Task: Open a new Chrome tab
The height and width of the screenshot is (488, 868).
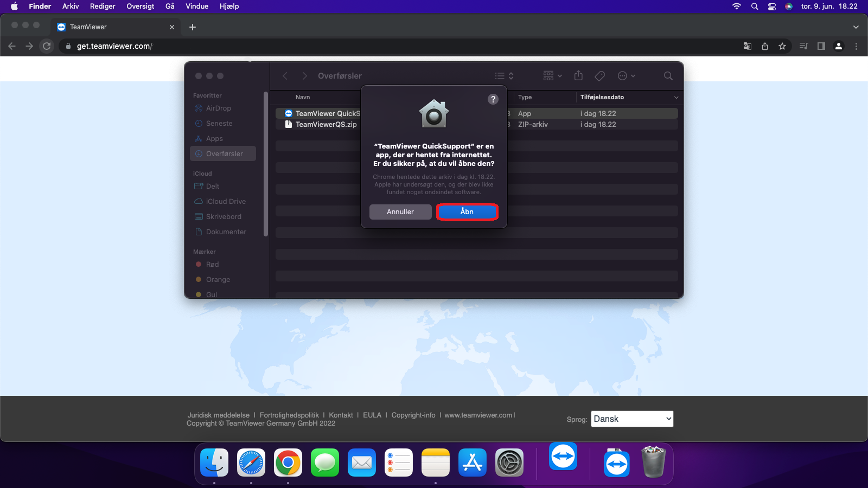Action: coord(193,27)
